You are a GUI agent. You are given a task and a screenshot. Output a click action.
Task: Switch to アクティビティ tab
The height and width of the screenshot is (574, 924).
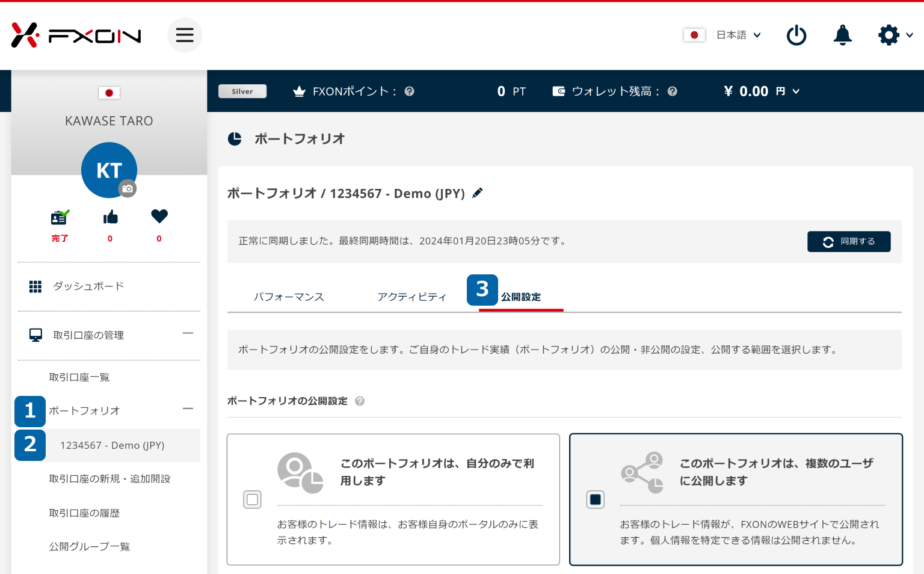point(412,297)
